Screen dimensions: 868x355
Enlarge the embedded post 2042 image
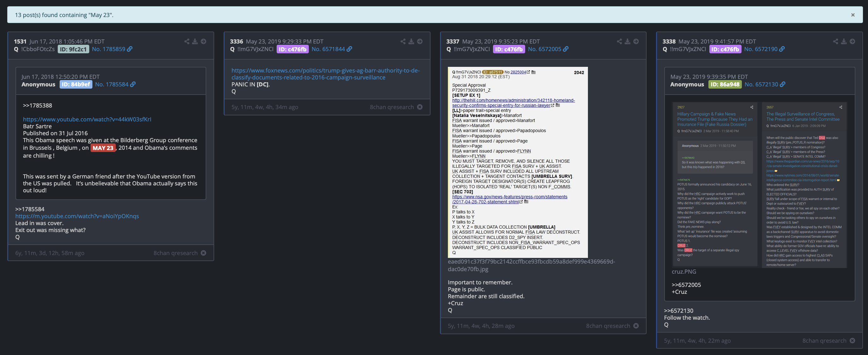(518, 162)
